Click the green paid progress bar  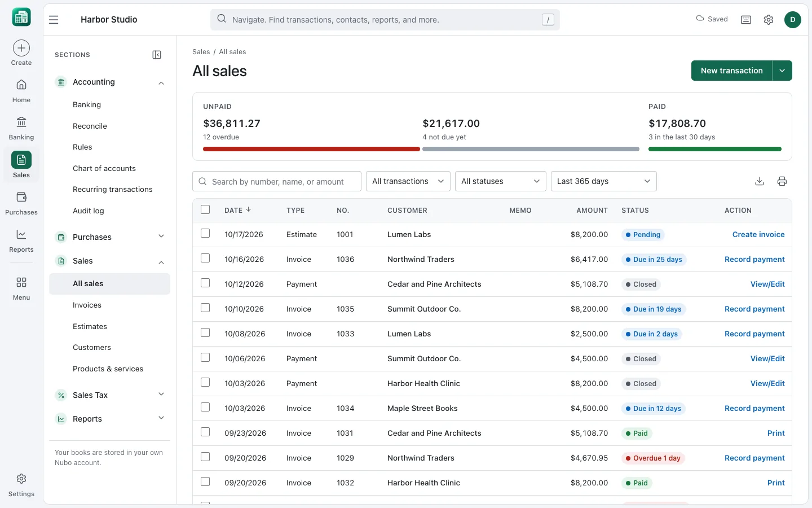(x=715, y=149)
